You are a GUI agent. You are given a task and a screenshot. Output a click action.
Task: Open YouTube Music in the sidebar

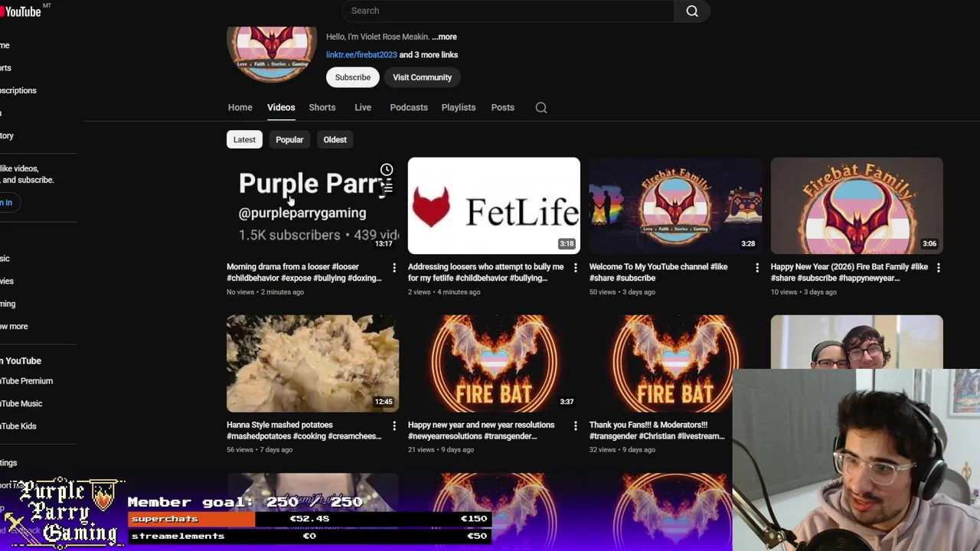[21, 403]
